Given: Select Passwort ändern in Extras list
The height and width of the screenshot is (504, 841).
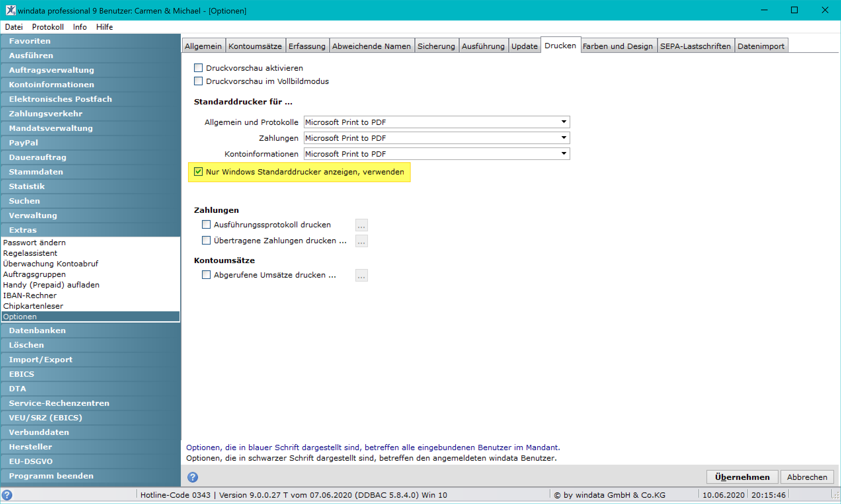Looking at the screenshot, I should pos(91,243).
